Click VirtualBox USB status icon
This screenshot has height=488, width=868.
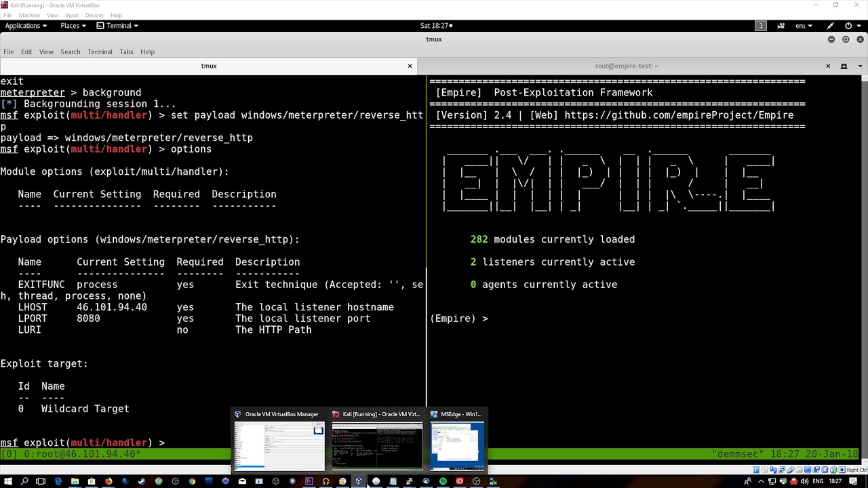tap(791, 470)
